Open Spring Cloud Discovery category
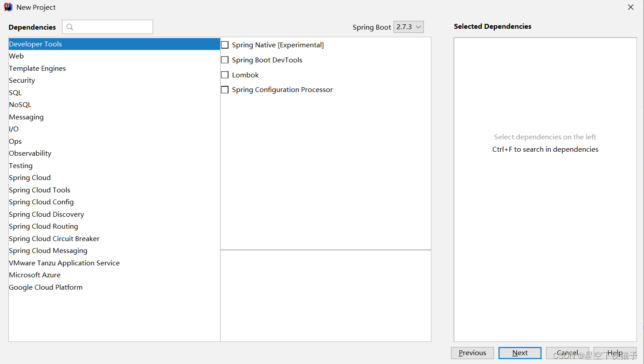 (x=114, y=215)
